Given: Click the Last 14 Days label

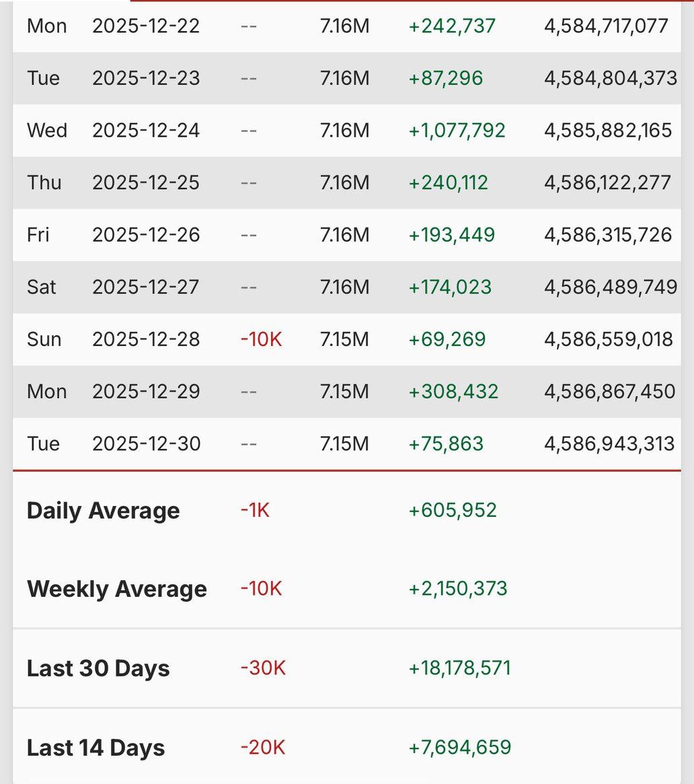Looking at the screenshot, I should (95, 748).
